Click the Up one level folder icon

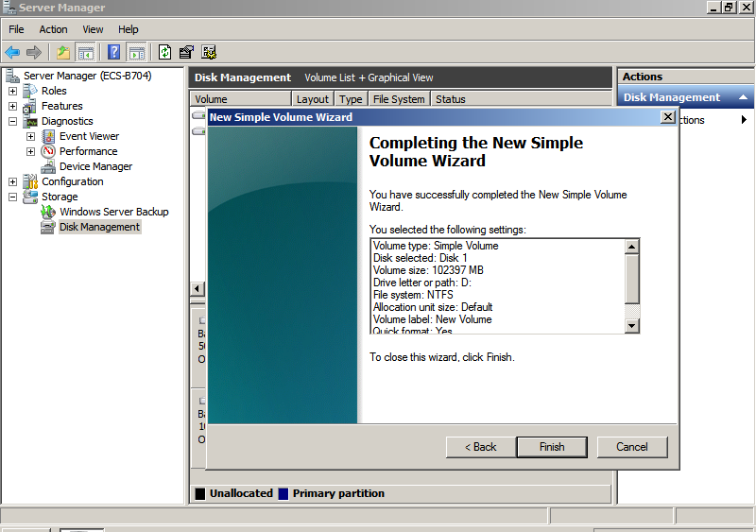[63, 52]
